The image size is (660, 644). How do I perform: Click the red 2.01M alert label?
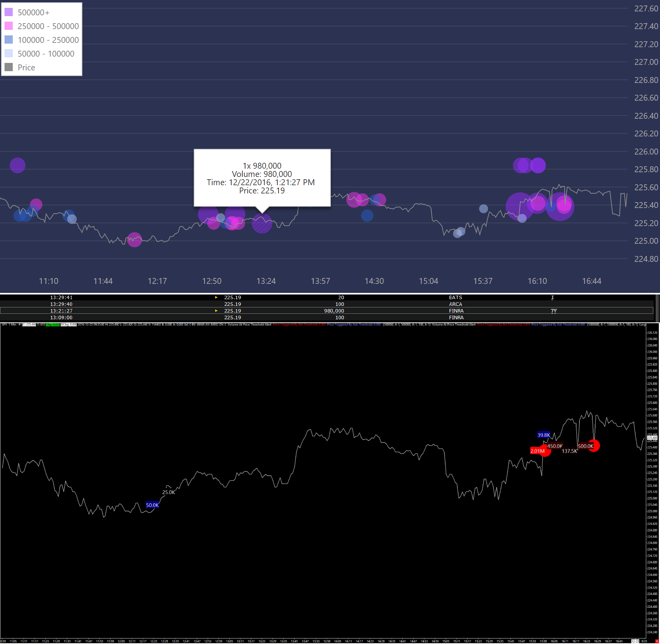(x=537, y=451)
